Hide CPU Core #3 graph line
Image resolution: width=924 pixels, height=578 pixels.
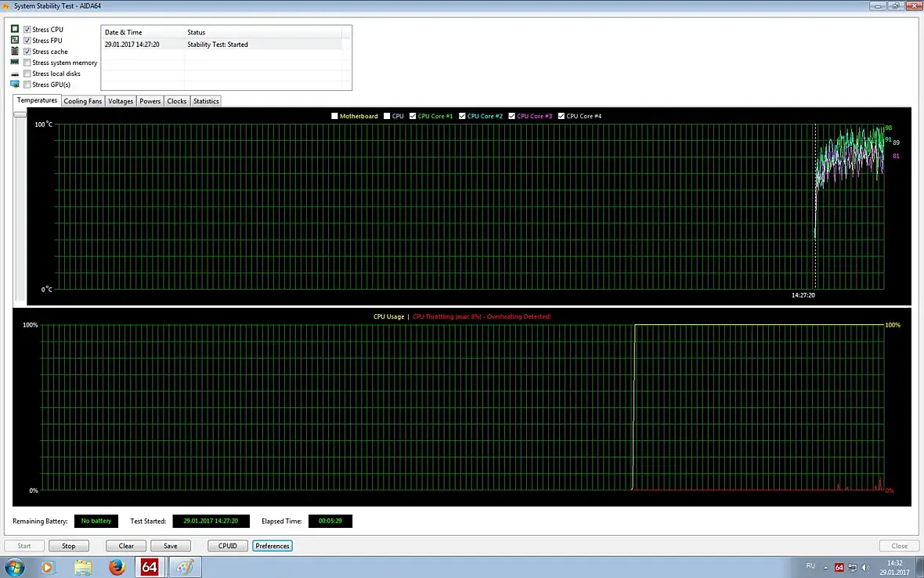coord(511,116)
